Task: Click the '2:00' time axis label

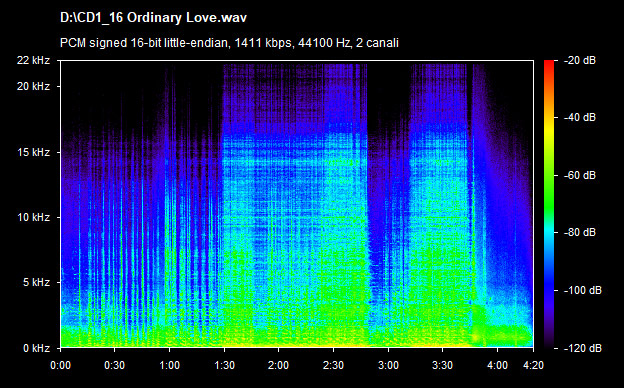Action: click(x=278, y=365)
